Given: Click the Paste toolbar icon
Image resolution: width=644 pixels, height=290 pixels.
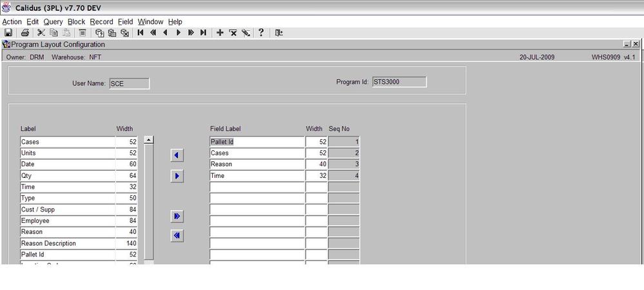Looking at the screenshot, I should click(x=66, y=33).
